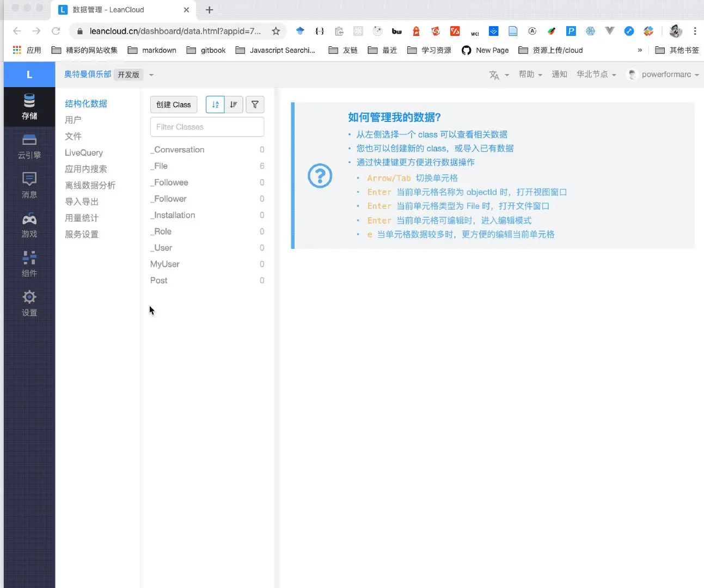Sort classes by count icon

[234, 105]
